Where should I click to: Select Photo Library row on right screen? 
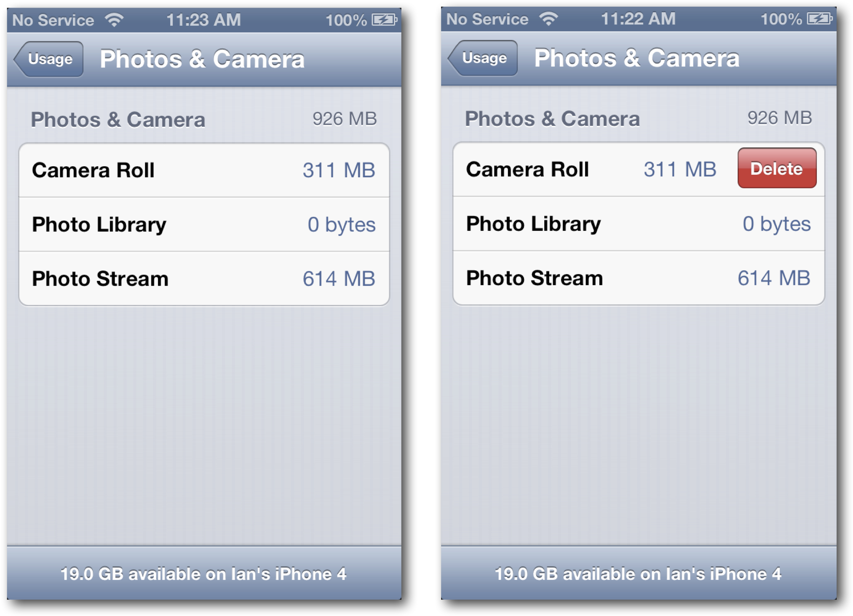(x=639, y=224)
